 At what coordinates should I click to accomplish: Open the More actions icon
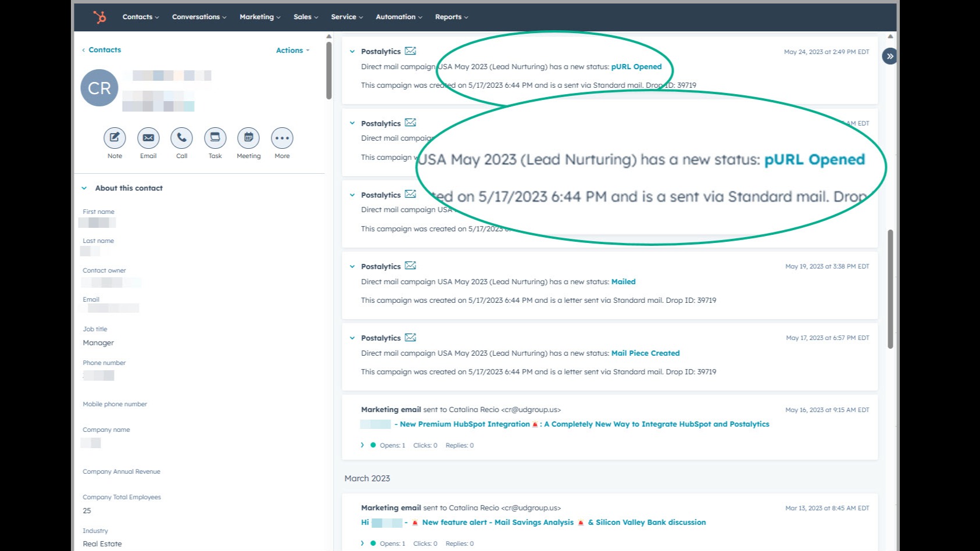[x=282, y=138]
